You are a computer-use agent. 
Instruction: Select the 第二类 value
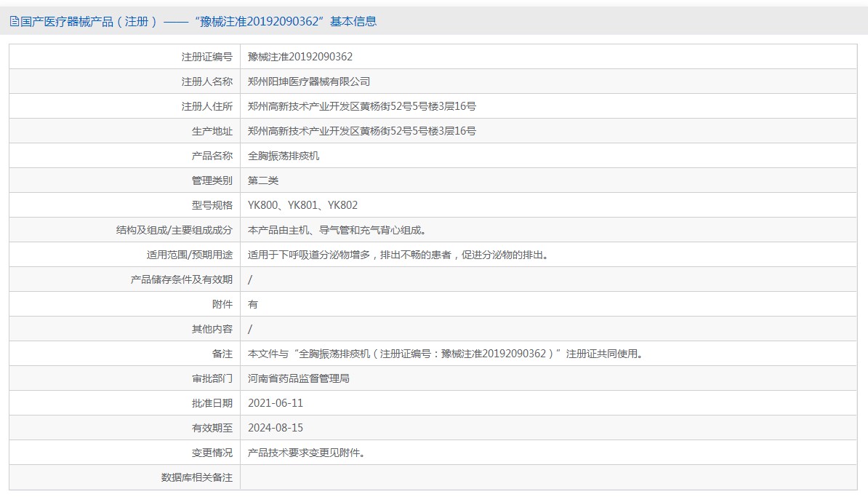click(263, 180)
